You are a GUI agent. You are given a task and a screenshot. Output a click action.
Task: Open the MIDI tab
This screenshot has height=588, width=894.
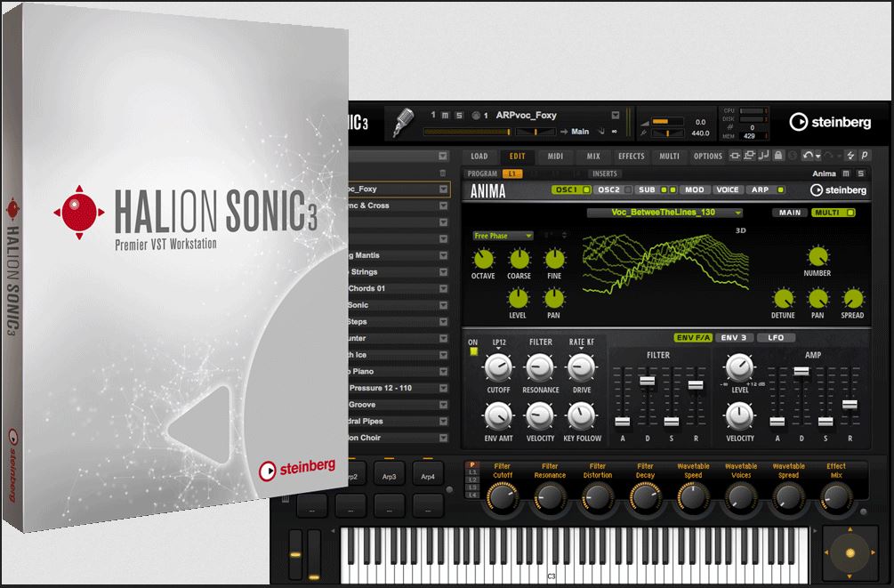pos(555,157)
